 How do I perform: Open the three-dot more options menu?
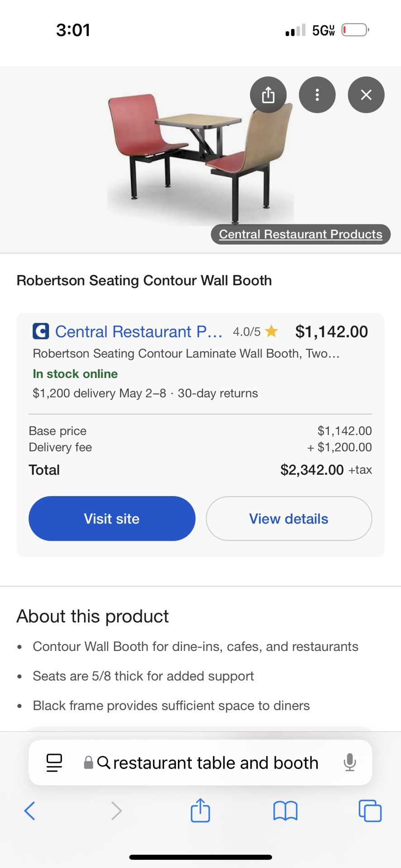(x=317, y=95)
